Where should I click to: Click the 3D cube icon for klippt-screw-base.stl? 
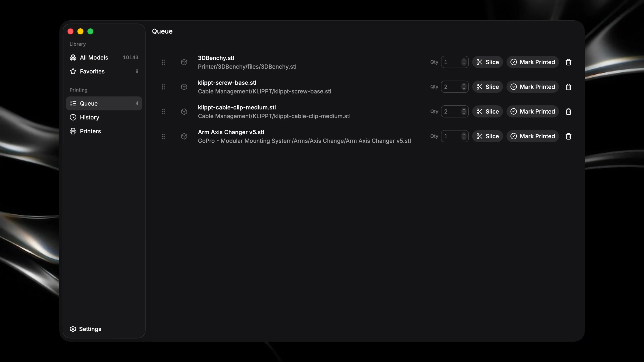click(184, 87)
